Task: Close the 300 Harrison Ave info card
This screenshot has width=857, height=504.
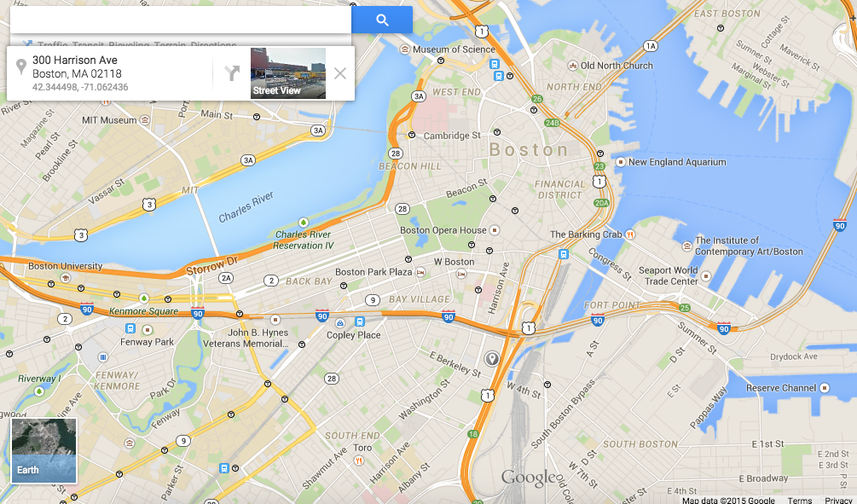Action: [x=340, y=73]
